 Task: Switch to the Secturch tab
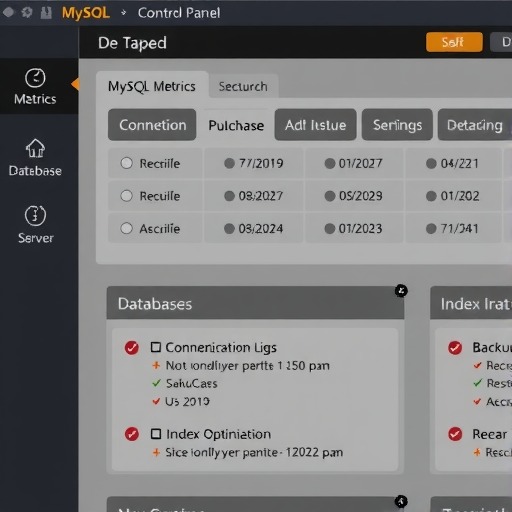[x=243, y=86]
